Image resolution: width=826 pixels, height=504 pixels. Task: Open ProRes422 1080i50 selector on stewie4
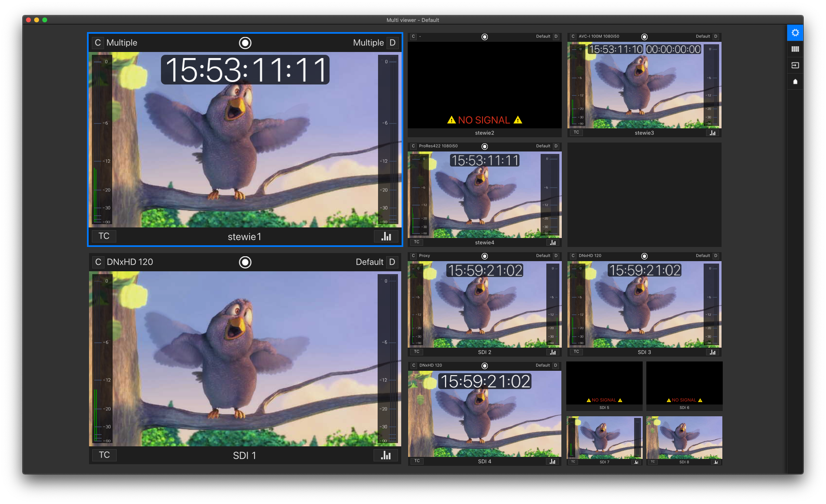(x=438, y=146)
